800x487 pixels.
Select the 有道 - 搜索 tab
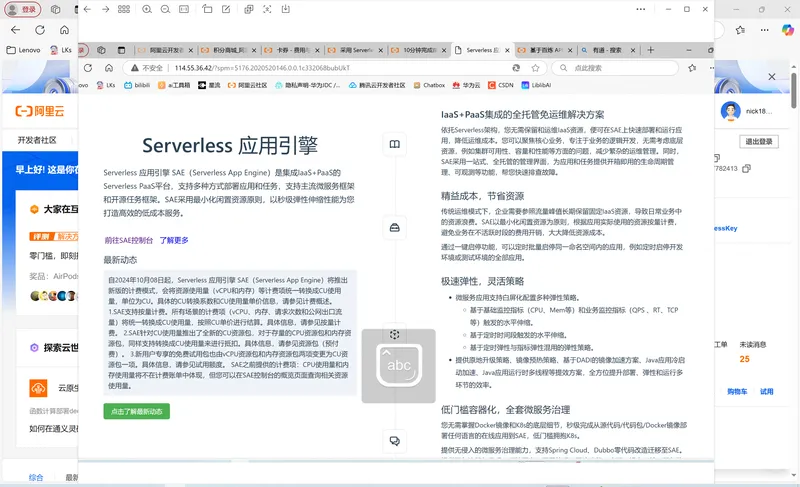(x=607, y=50)
